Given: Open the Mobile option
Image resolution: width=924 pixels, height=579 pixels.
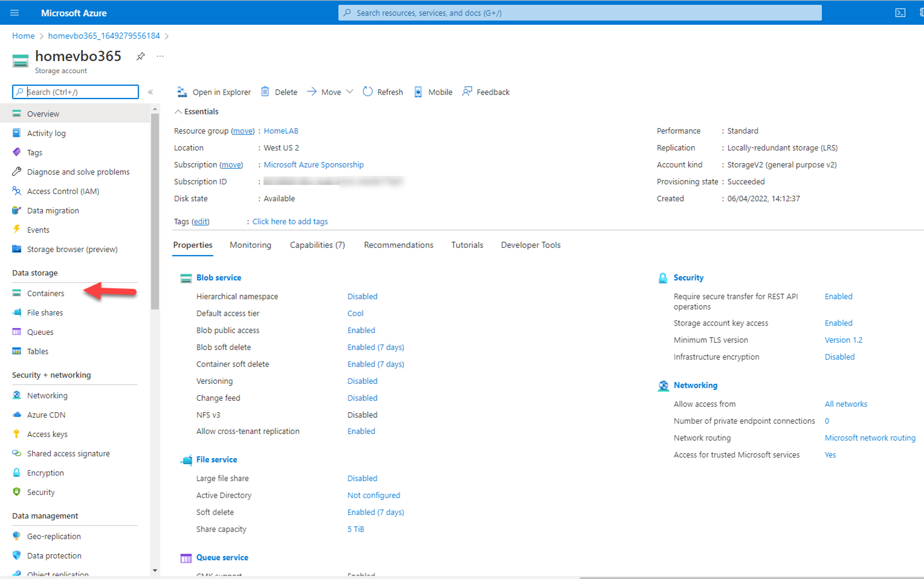Looking at the screenshot, I should [433, 92].
